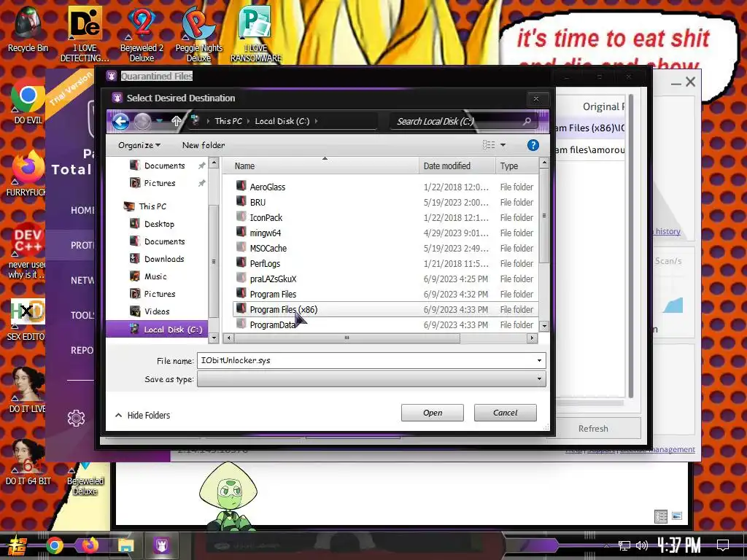The height and width of the screenshot is (560, 747).
Task: Click the File name input field
Action: [x=366, y=360]
